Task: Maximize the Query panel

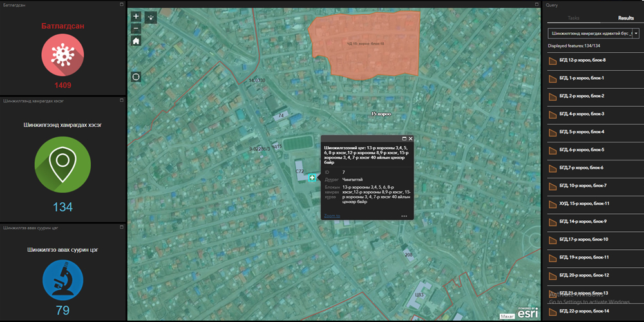Action: (x=639, y=5)
